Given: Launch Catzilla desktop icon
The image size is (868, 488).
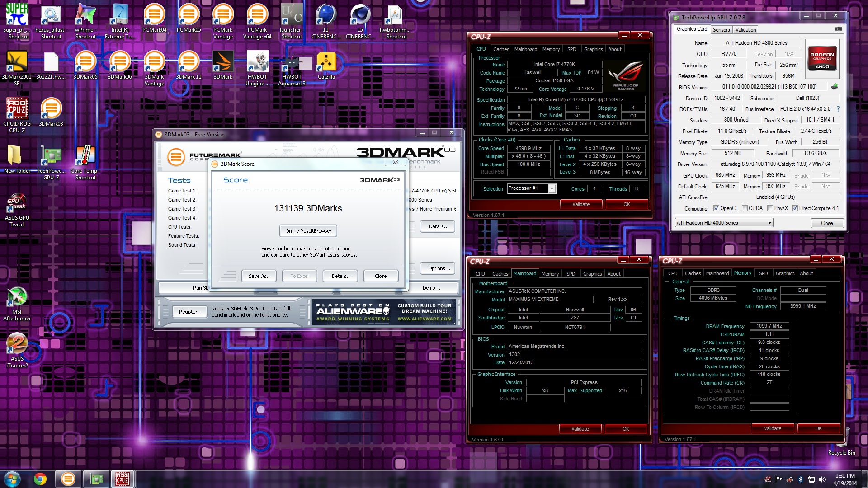Looking at the screenshot, I should pos(326,65).
